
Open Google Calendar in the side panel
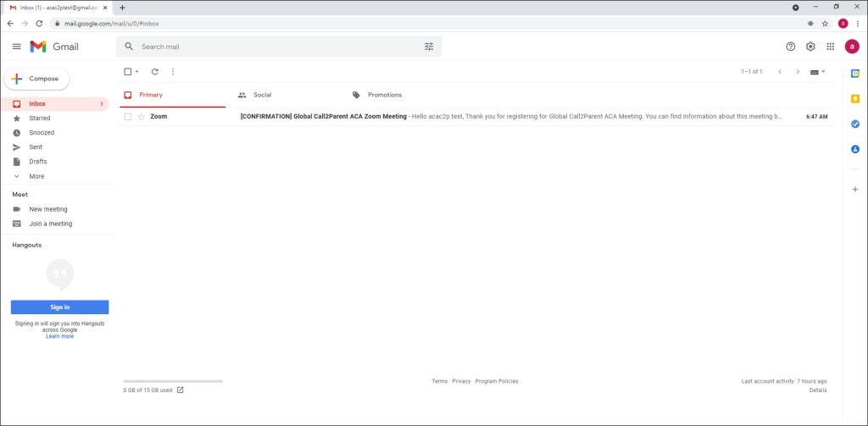[x=855, y=74]
